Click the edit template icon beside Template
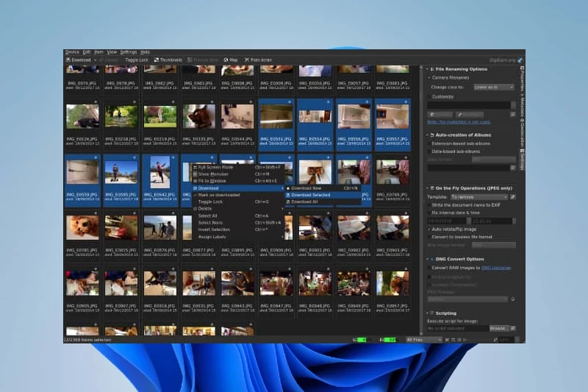 [512, 197]
